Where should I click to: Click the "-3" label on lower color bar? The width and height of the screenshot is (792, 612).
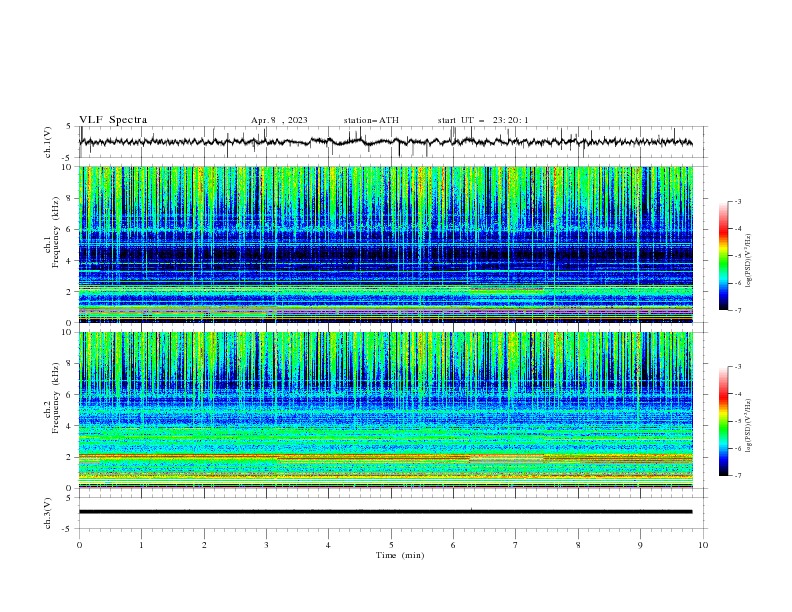coord(737,367)
